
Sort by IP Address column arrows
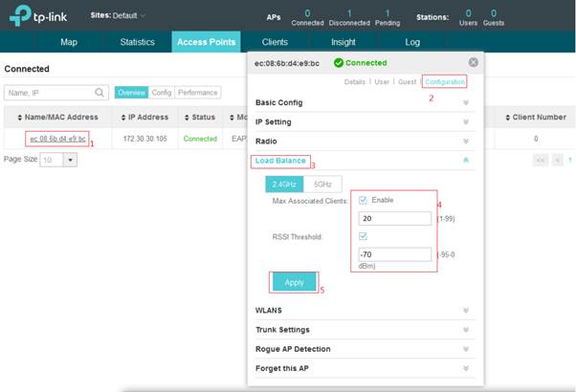pos(123,118)
